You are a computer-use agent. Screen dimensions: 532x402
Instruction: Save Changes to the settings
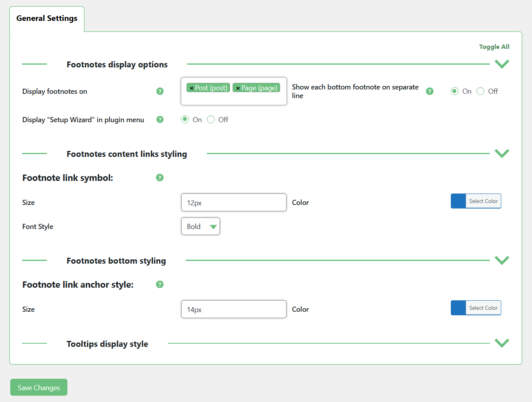(39, 387)
